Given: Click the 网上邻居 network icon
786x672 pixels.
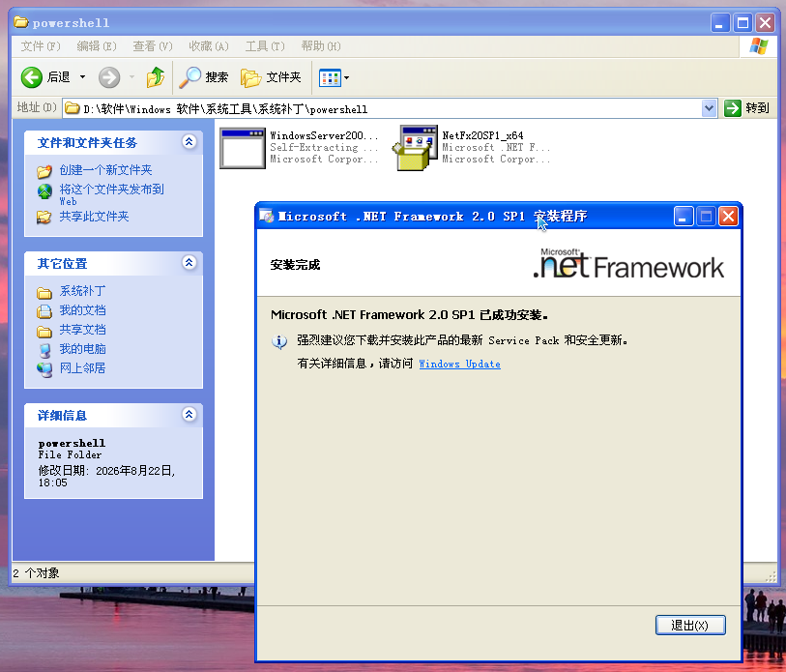Looking at the screenshot, I should tap(44, 369).
